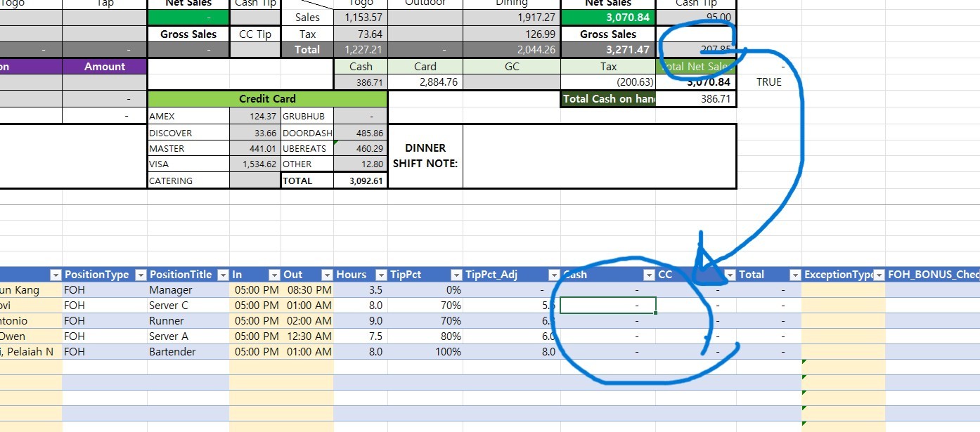This screenshot has height=432, width=980.
Task: Select the TipPct cell showing 0%
Action: [x=425, y=289]
